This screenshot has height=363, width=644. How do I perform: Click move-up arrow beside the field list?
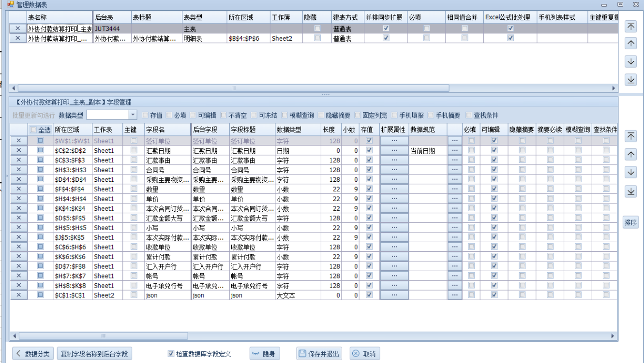click(630, 155)
